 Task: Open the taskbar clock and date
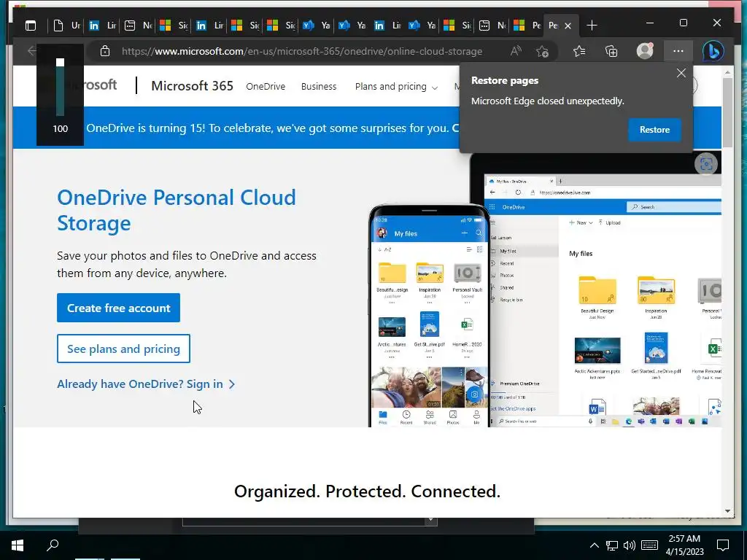pos(684,545)
